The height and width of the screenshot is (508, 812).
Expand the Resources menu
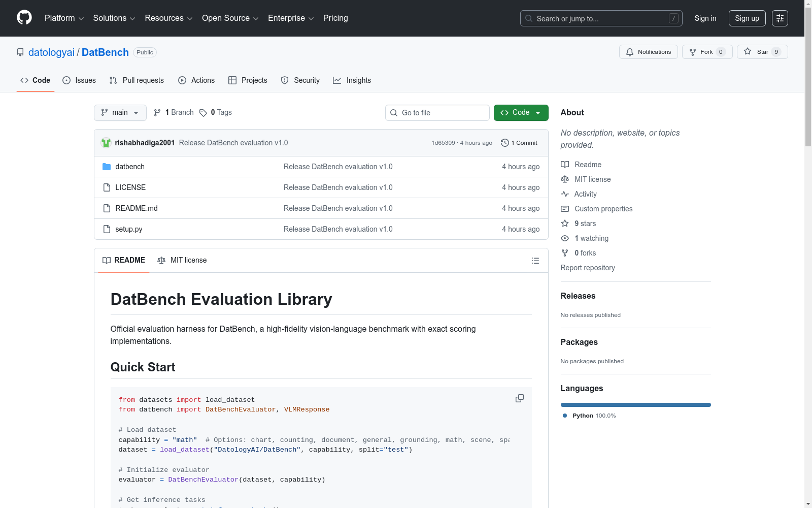(x=169, y=18)
